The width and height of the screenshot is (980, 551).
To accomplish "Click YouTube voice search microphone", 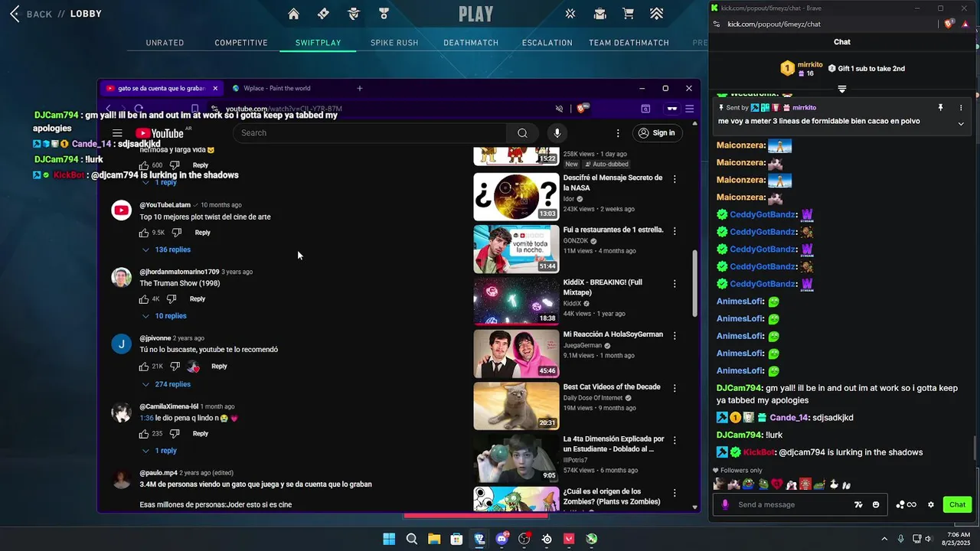I will [x=557, y=133].
